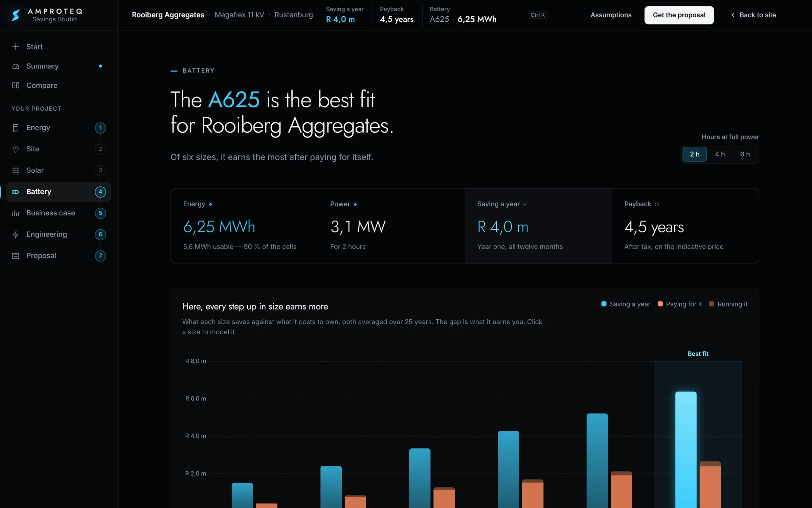
Task: Click the gauge icon beside Summary
Action: pos(16,66)
